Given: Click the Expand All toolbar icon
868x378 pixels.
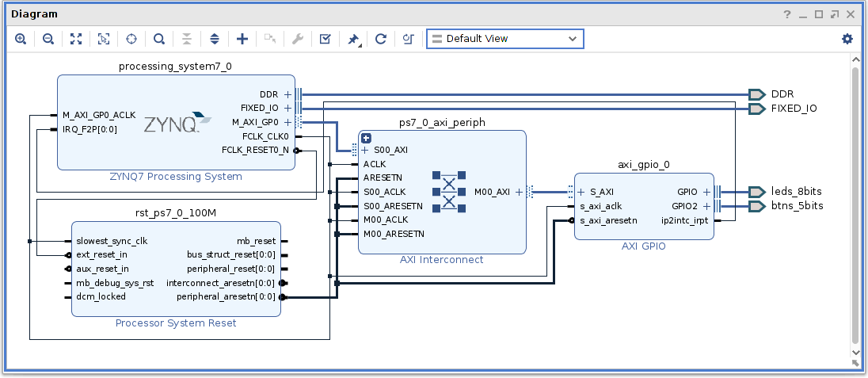Looking at the screenshot, I should click(215, 39).
